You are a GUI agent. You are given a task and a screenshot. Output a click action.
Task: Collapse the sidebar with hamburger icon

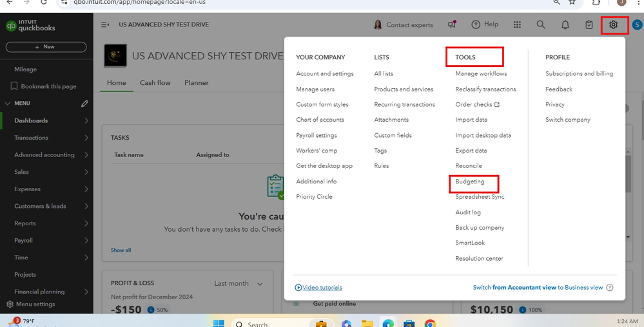pyautogui.click(x=105, y=24)
